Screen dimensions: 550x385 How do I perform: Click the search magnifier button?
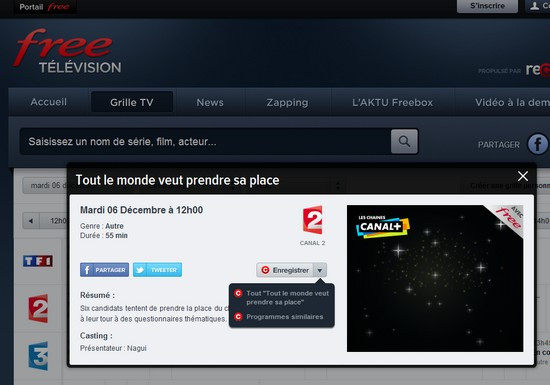[x=404, y=141]
